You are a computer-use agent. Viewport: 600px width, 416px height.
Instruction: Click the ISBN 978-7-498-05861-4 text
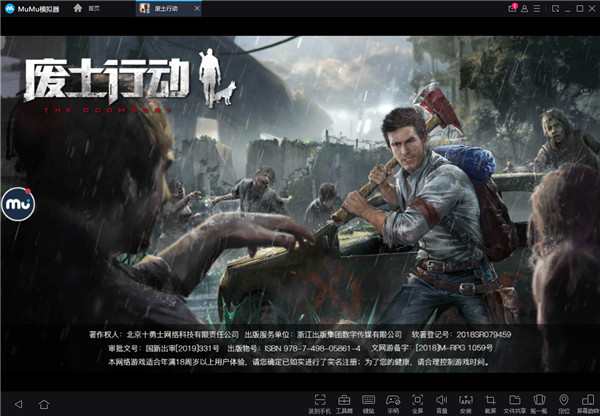tap(312, 348)
